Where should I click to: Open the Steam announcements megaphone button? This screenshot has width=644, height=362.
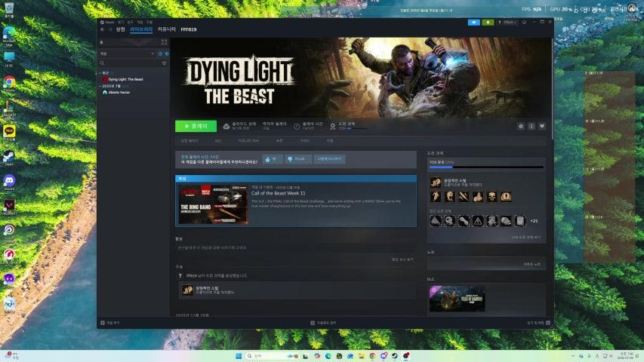[473, 22]
